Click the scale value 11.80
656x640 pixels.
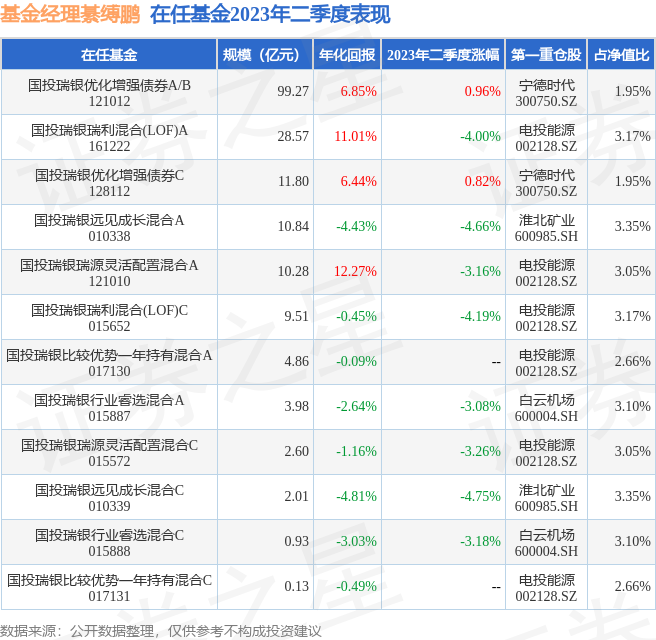click(x=293, y=181)
